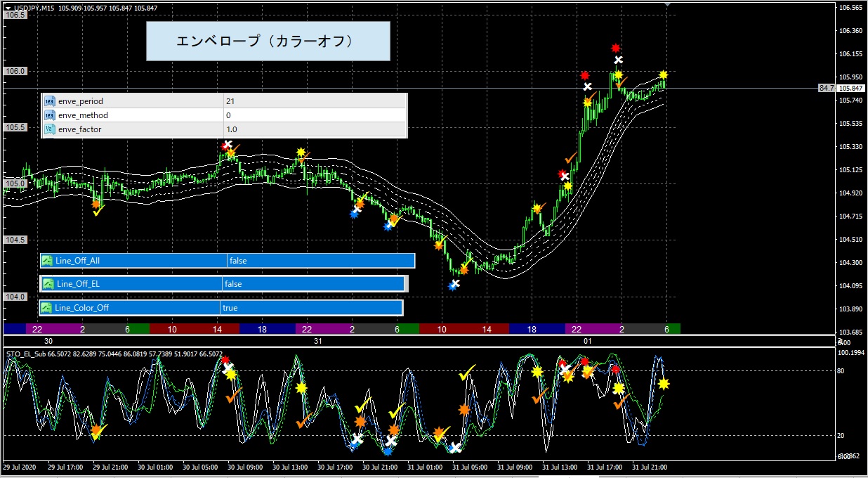Open the chart menu triangle beside USDJPY,M15
This screenshot has height=478, width=868.
coord(8,8)
